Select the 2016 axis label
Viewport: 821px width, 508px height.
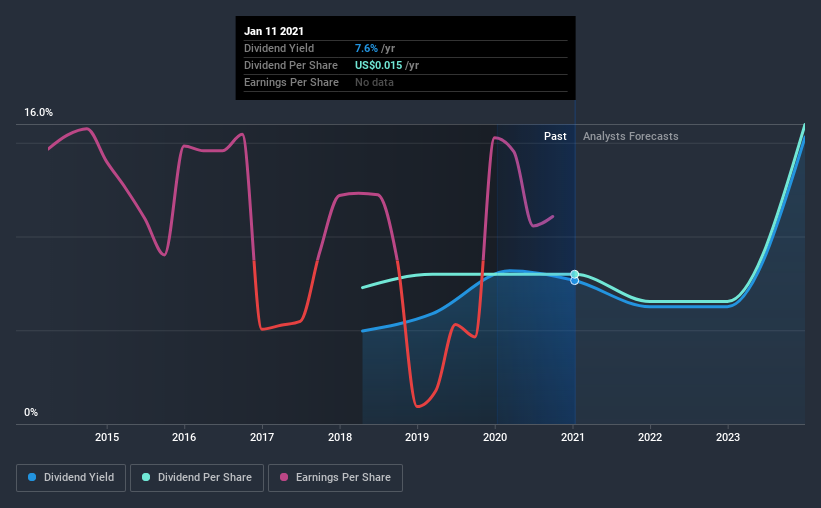(x=184, y=437)
